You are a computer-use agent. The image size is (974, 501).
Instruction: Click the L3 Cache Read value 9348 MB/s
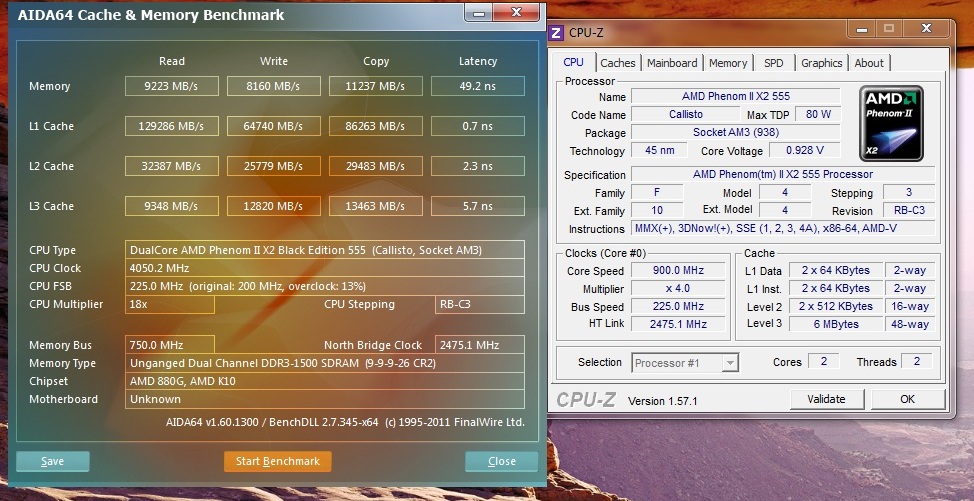tap(171, 206)
